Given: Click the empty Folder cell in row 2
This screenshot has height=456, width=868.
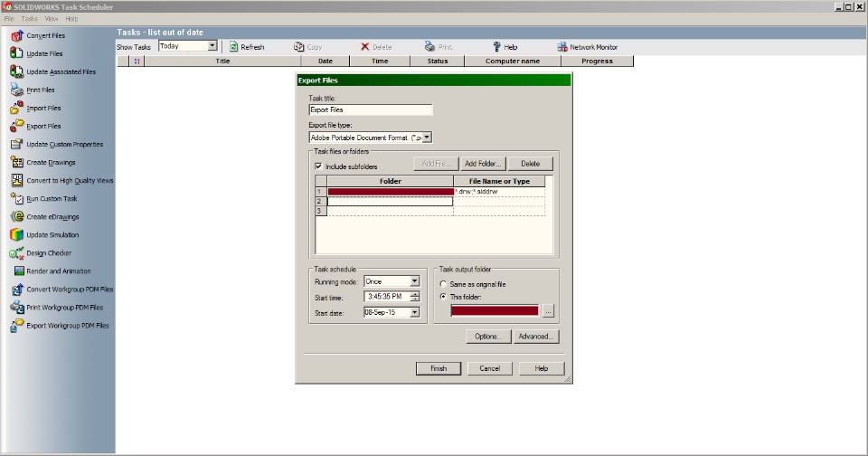Looking at the screenshot, I should click(391, 202).
